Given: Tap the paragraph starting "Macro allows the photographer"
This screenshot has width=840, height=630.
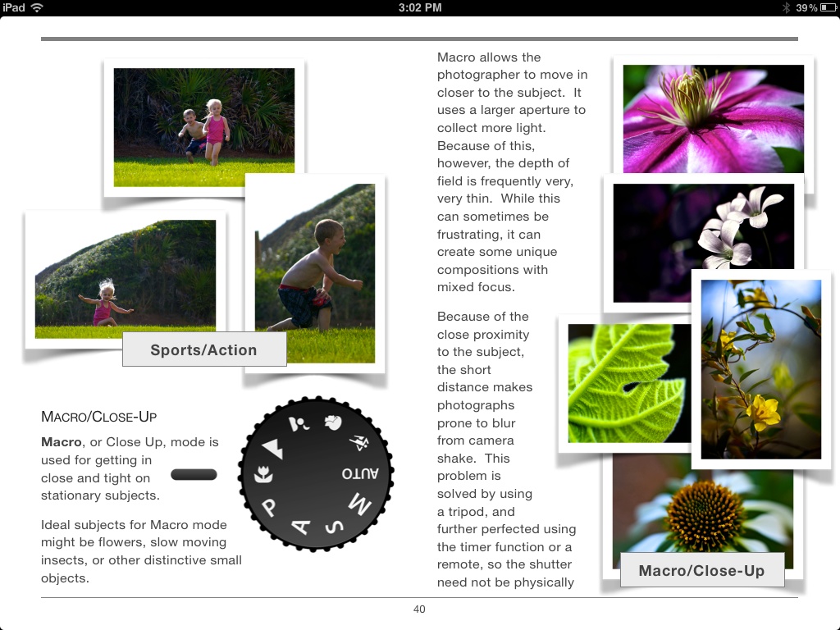Looking at the screenshot, I should (x=512, y=172).
